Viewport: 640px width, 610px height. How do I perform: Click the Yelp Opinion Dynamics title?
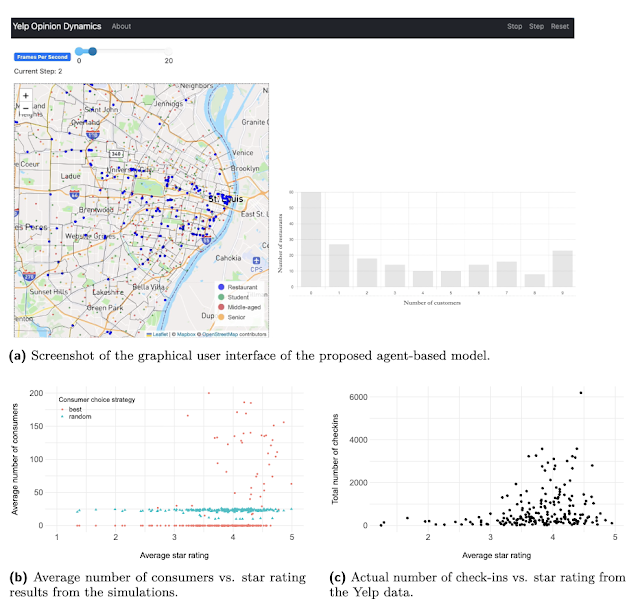(x=57, y=26)
